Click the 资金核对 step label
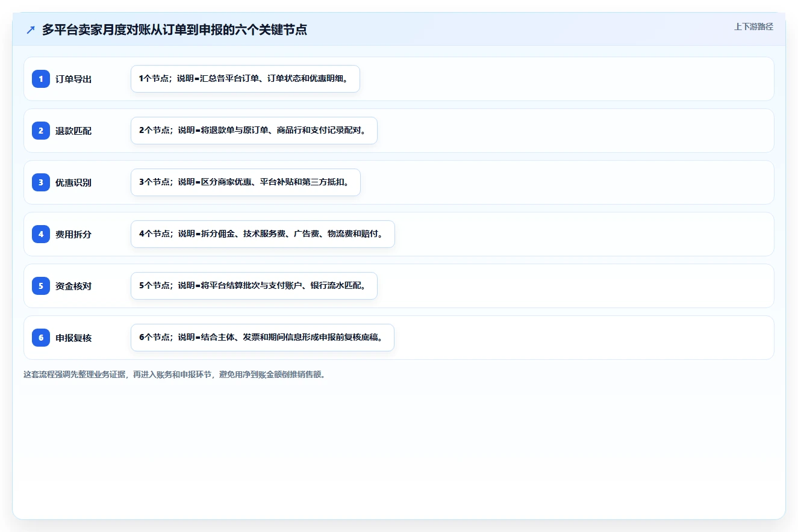The height and width of the screenshot is (532, 798). 73,286
